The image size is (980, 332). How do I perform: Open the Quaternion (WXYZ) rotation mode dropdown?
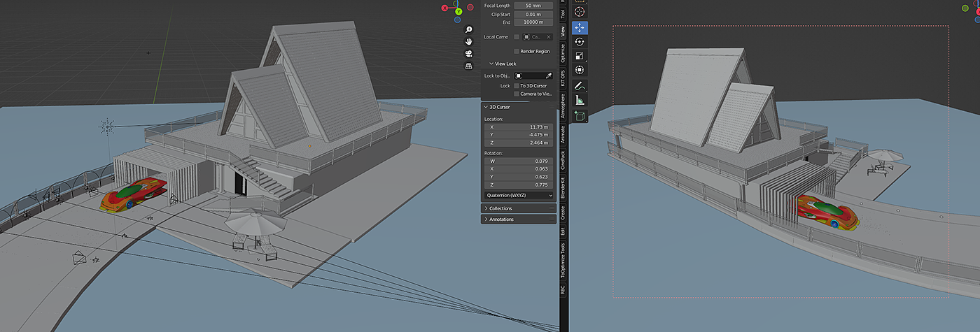click(519, 195)
